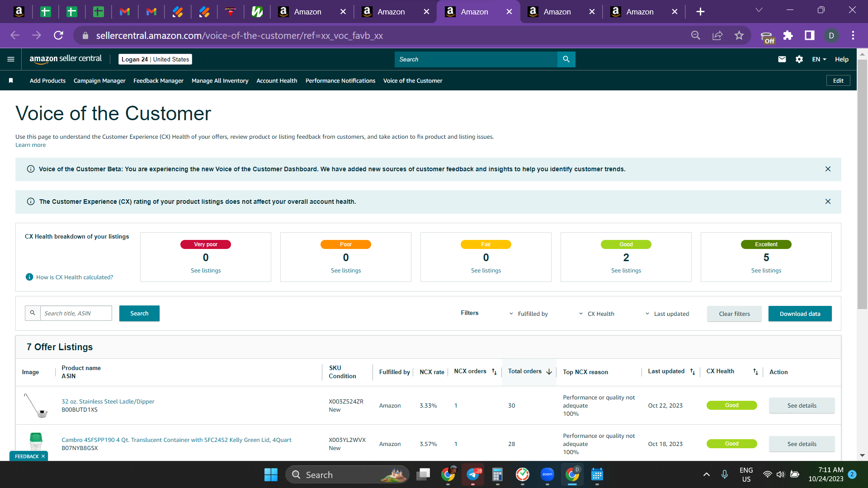Open How is CX Health calculated link
Screen dimensions: 868x488
75,277
